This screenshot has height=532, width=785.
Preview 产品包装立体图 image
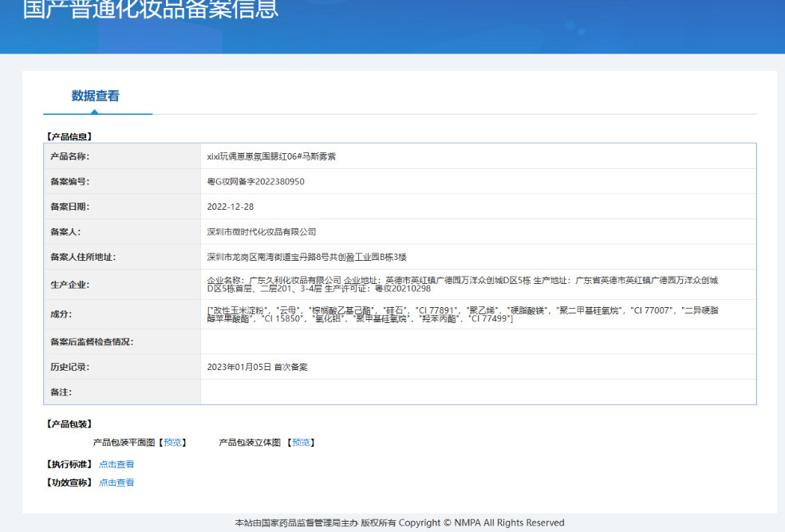click(301, 443)
